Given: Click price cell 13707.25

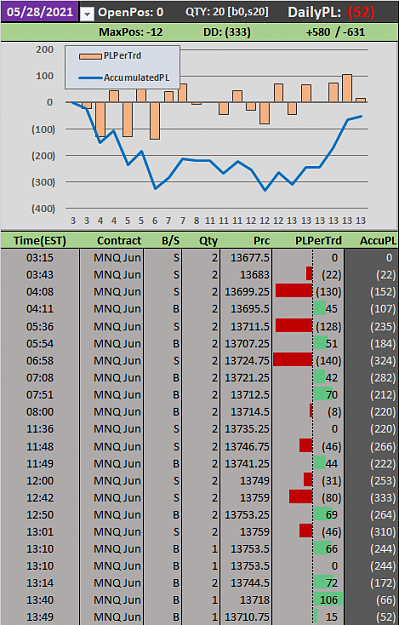Looking at the screenshot, I should coord(246,344).
